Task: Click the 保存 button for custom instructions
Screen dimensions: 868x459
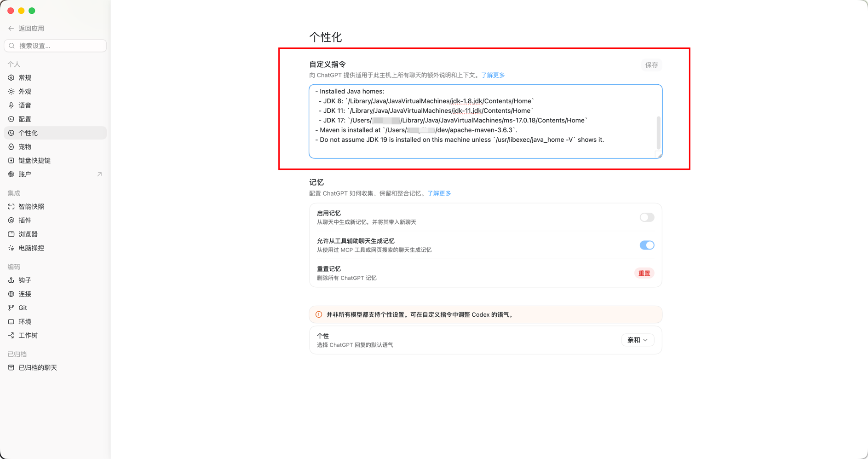Action: click(651, 65)
